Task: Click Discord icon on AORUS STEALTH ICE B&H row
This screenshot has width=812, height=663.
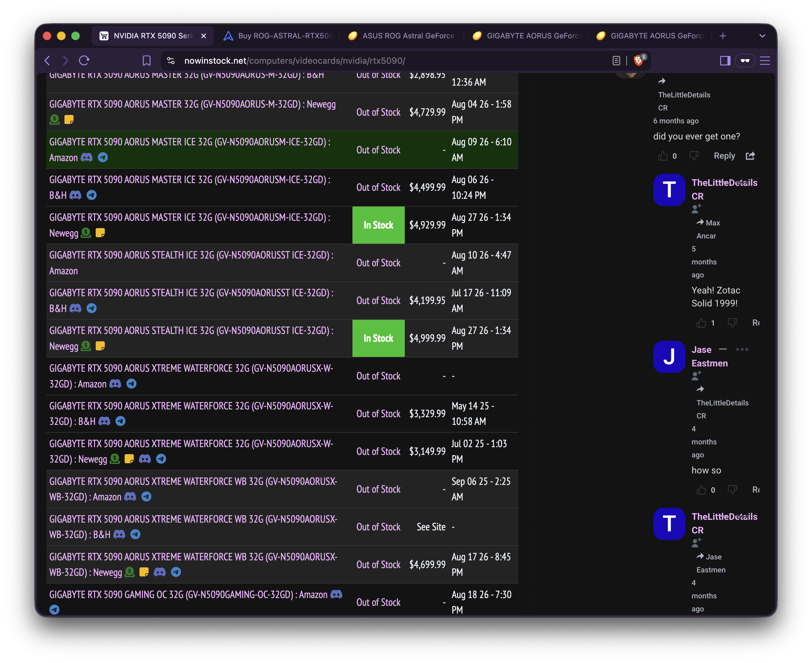Action: (x=75, y=308)
